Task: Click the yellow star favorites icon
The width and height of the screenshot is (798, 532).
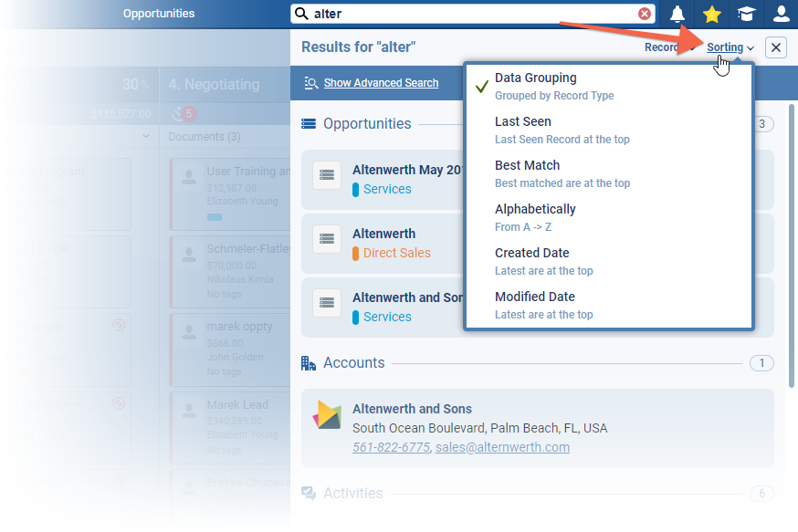Action: coord(709,13)
